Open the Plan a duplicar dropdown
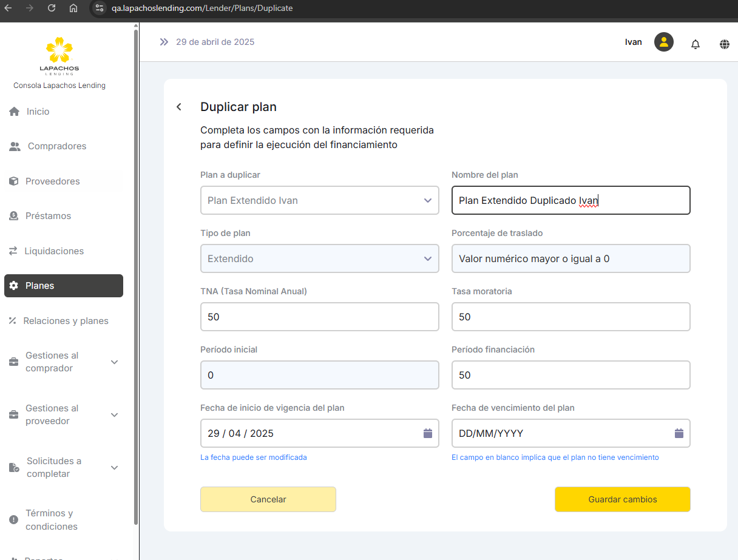Screen dimensions: 738x560 click(x=319, y=200)
